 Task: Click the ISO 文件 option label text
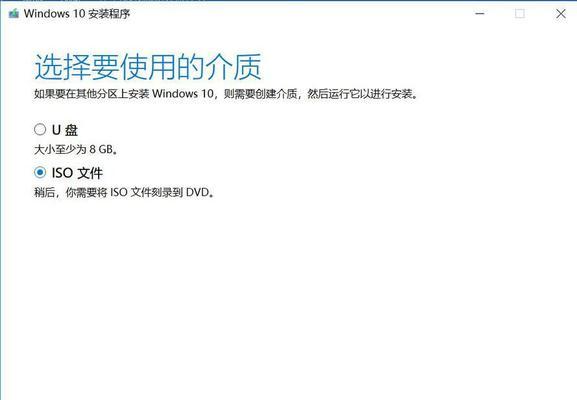77,173
